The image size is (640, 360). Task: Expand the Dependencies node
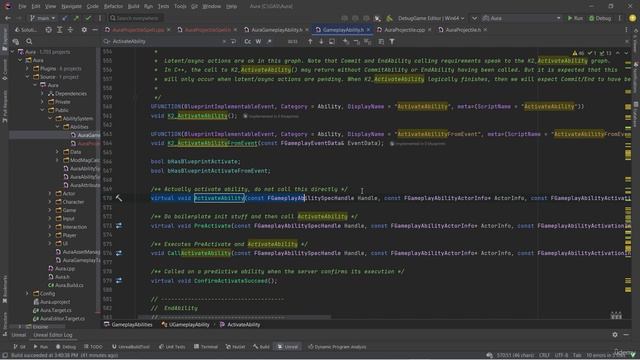[42, 93]
